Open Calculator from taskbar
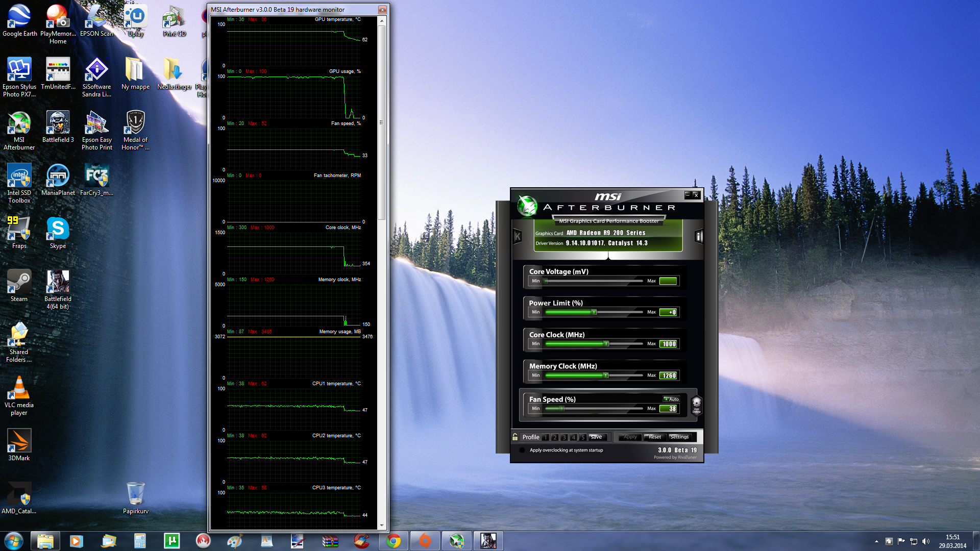This screenshot has height=551, width=980. click(x=140, y=541)
